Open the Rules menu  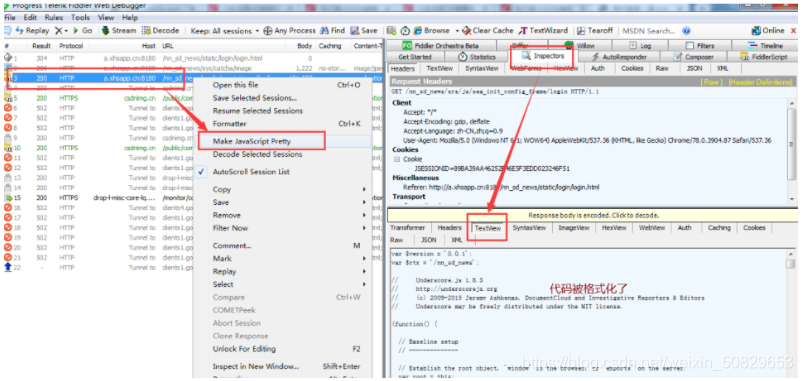[x=54, y=17]
